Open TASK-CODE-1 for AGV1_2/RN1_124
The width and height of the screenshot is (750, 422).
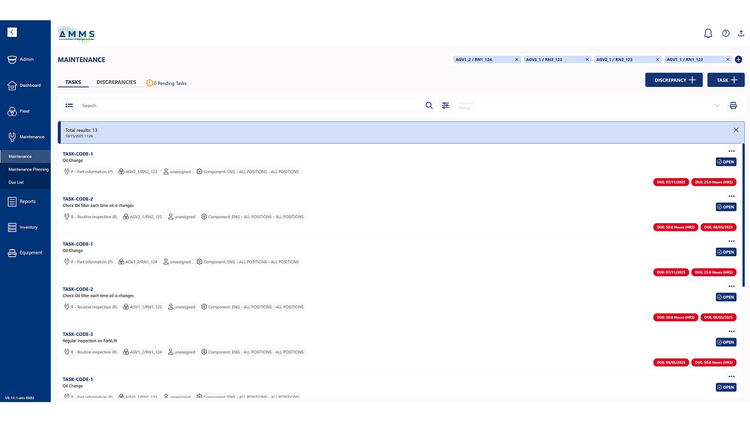coord(77,244)
